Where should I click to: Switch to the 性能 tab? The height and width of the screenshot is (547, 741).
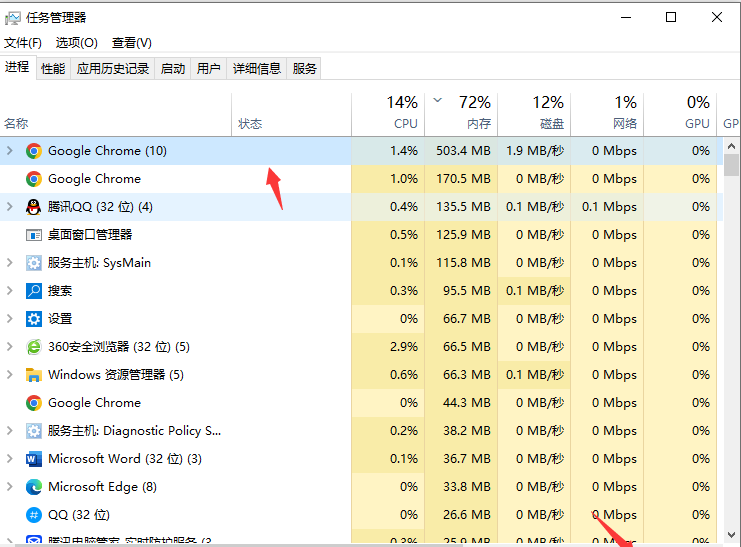pyautogui.click(x=53, y=69)
